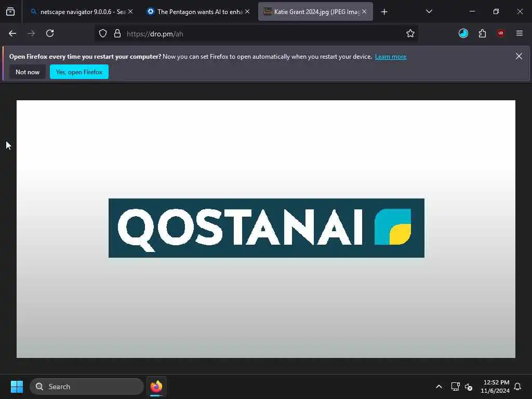
Task: Expand the list all tabs dropdown
Action: (429, 12)
